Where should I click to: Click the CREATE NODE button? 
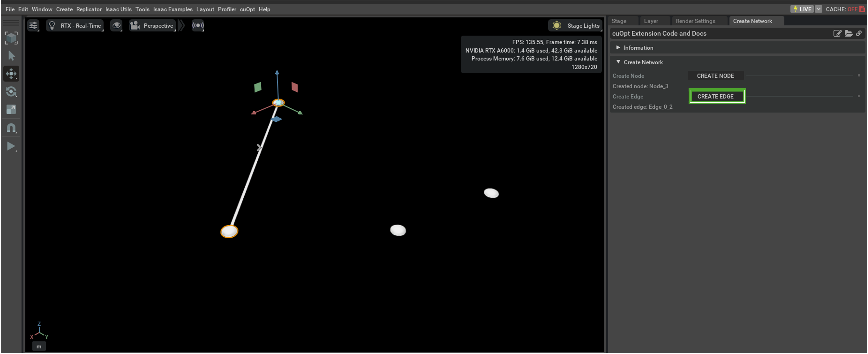pyautogui.click(x=715, y=76)
